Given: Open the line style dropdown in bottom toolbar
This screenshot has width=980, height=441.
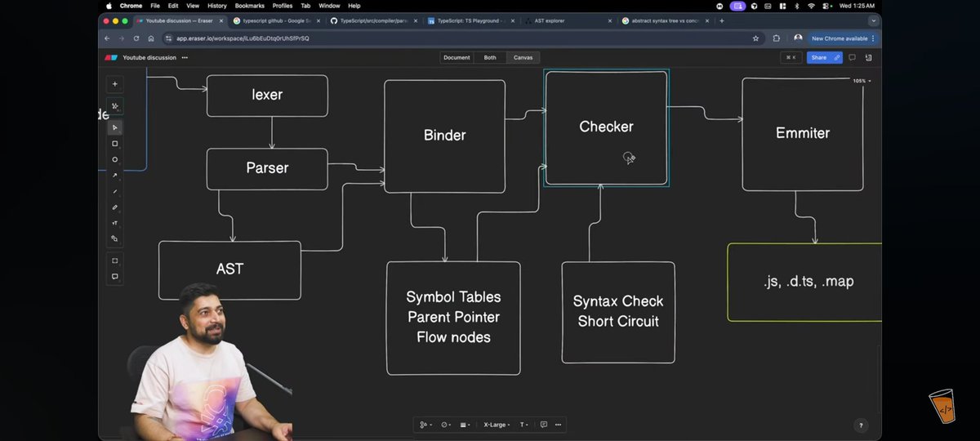Looking at the screenshot, I should [465, 425].
